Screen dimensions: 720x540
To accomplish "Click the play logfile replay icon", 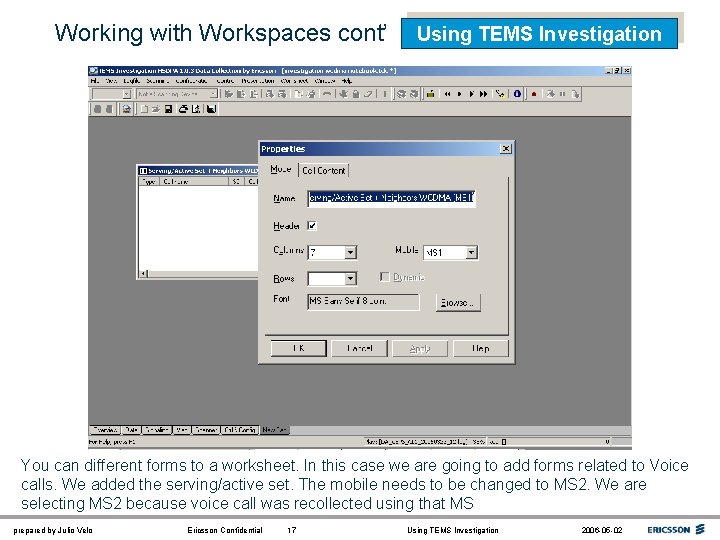I will (459, 94).
